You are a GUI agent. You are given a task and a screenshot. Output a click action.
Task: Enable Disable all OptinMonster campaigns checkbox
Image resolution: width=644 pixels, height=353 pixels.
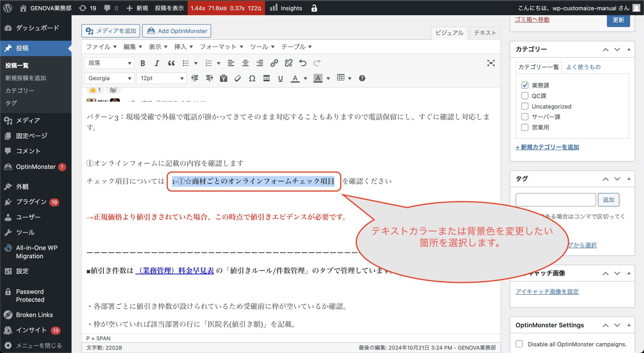[519, 344]
